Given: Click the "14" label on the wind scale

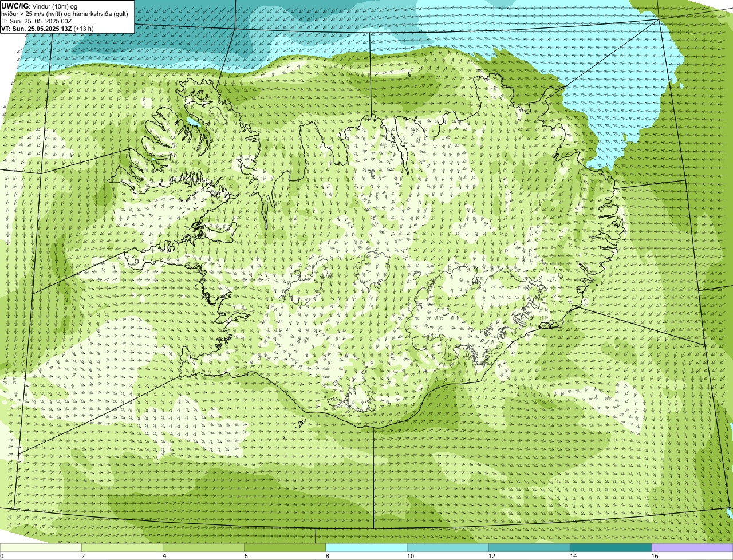Looking at the screenshot, I should click(573, 556).
